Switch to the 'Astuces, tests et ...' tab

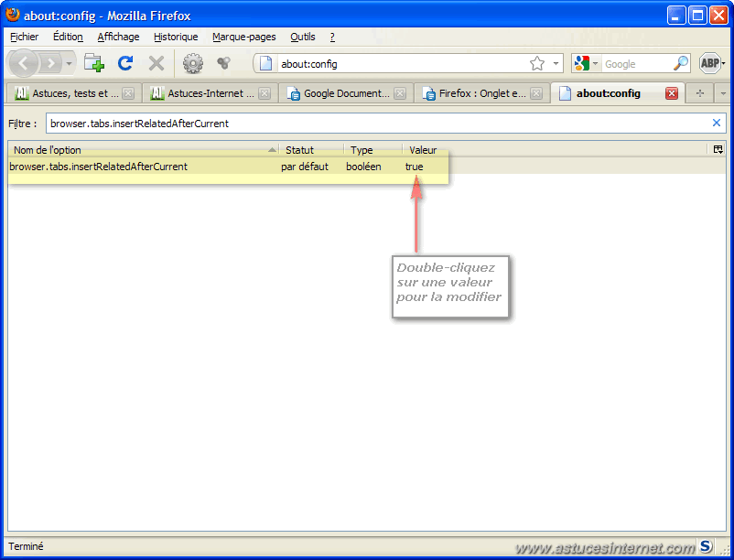pyautogui.click(x=74, y=93)
